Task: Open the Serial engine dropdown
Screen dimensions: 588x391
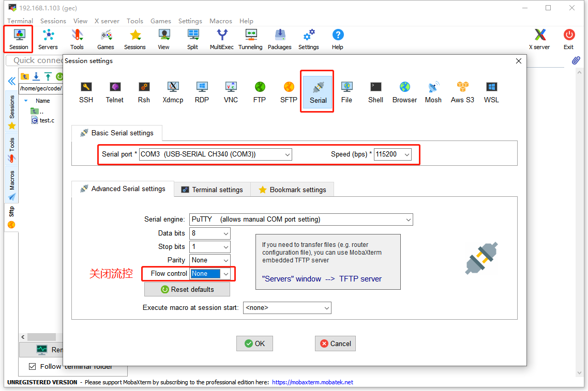Action: click(x=301, y=220)
